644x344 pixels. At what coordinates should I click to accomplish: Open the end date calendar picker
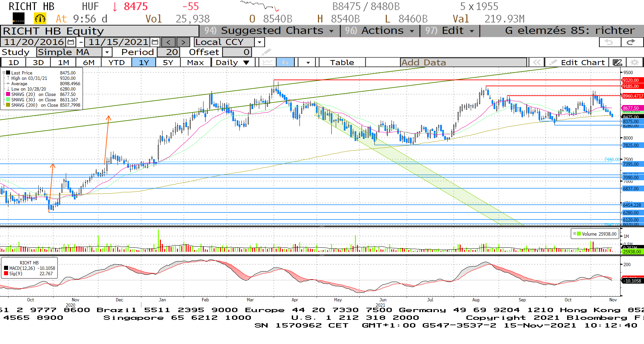tap(155, 42)
